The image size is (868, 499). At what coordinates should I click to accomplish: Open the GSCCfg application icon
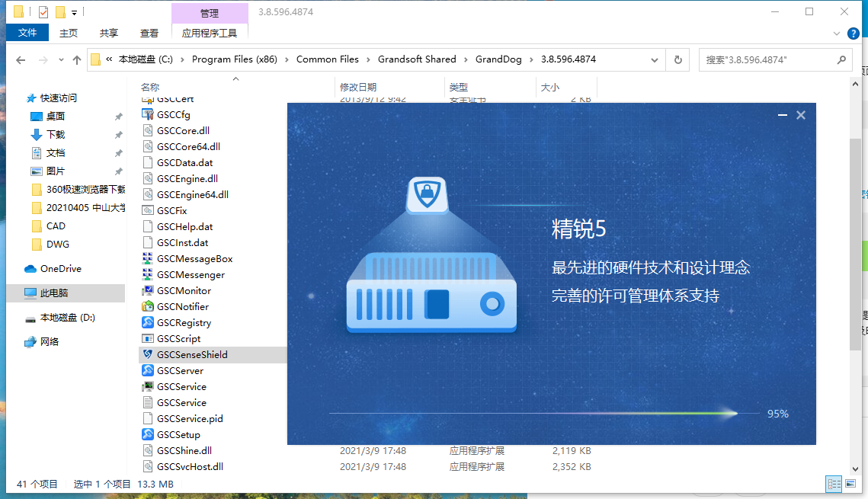click(x=148, y=114)
